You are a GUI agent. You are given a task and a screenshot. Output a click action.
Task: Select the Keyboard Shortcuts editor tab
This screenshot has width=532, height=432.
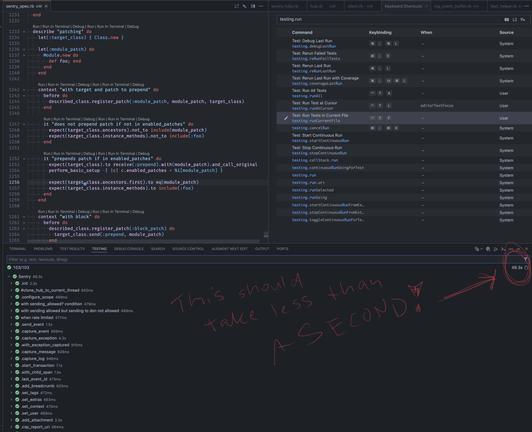405,6
